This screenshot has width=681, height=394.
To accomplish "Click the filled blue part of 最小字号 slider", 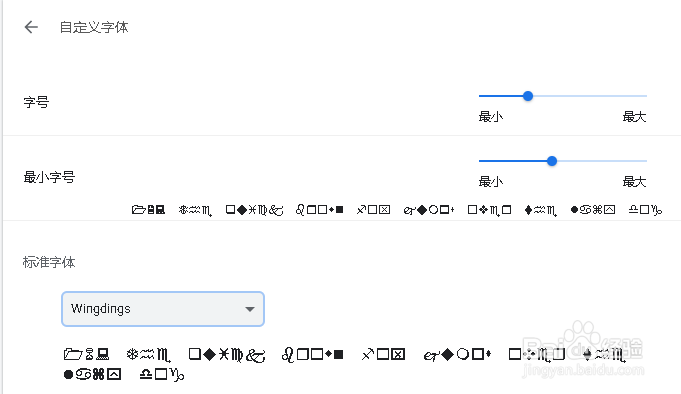I will (x=512, y=161).
